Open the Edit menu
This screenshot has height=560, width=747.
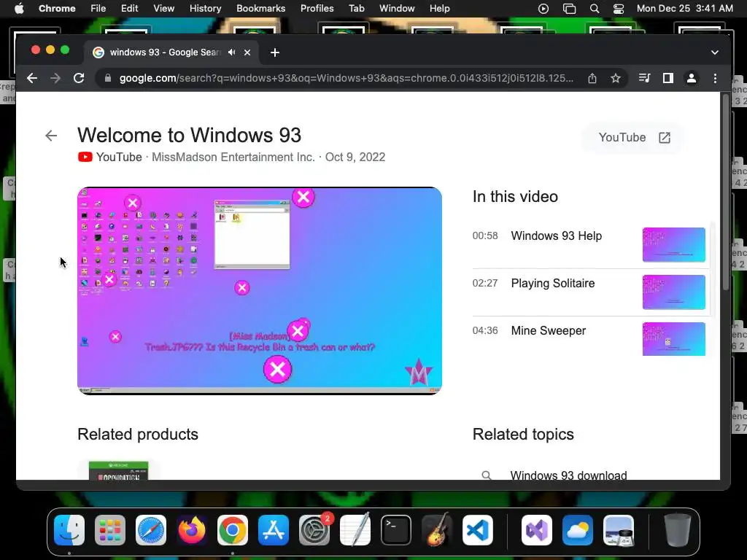coord(129,9)
